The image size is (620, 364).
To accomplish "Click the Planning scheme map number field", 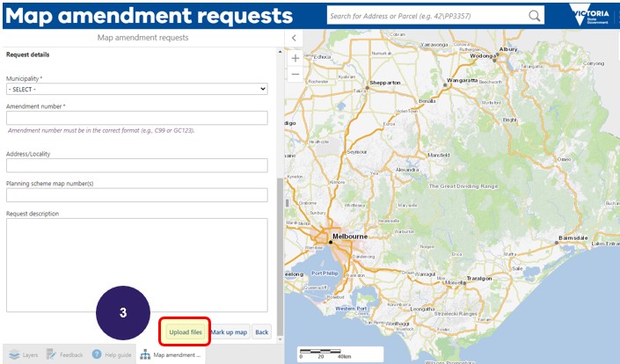I will click(136, 195).
